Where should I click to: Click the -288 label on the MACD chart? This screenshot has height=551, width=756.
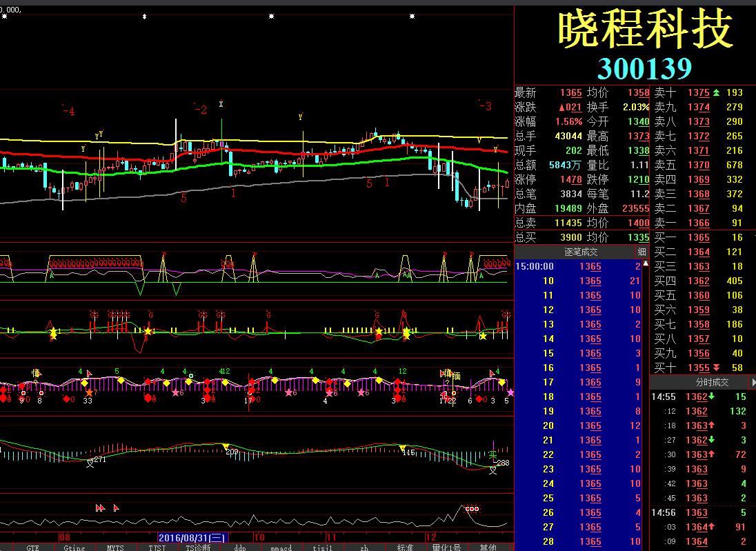click(502, 463)
